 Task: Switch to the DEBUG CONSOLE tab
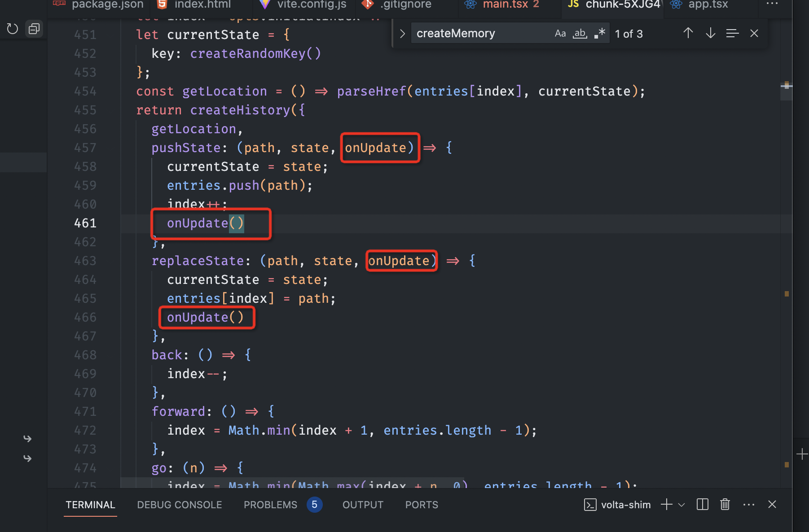pos(180,505)
